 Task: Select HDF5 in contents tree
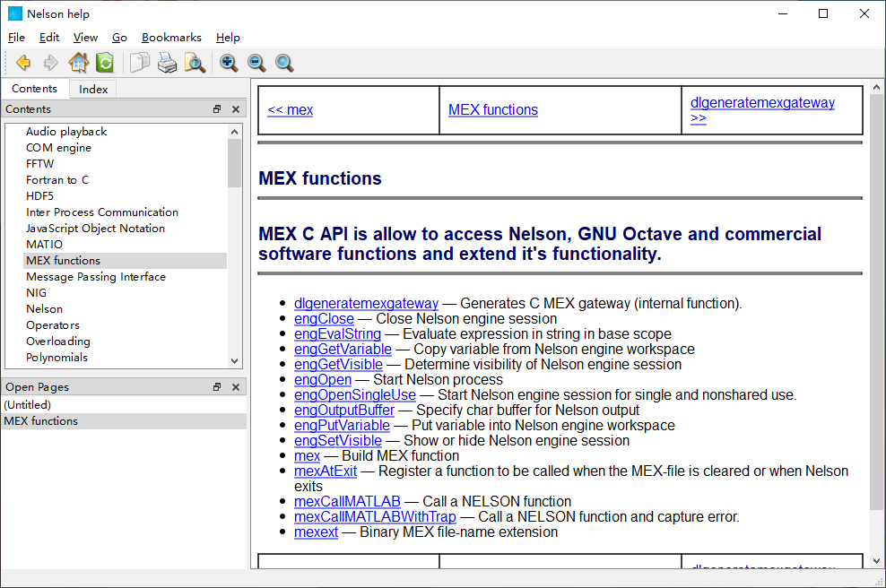point(39,196)
